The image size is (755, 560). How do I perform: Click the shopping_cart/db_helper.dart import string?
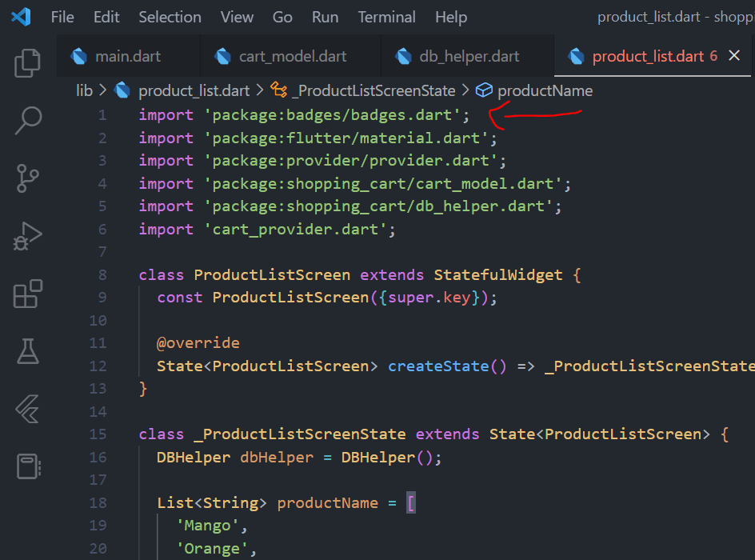click(x=378, y=206)
